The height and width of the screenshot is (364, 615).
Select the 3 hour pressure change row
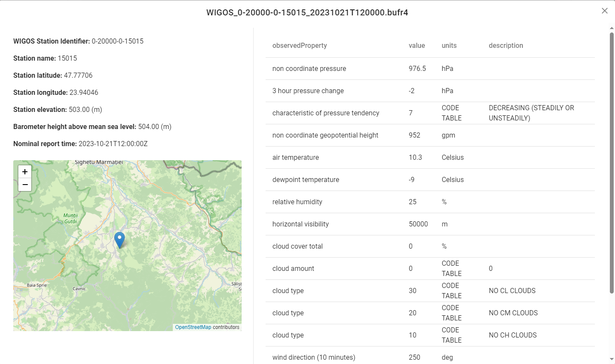[x=430, y=91]
